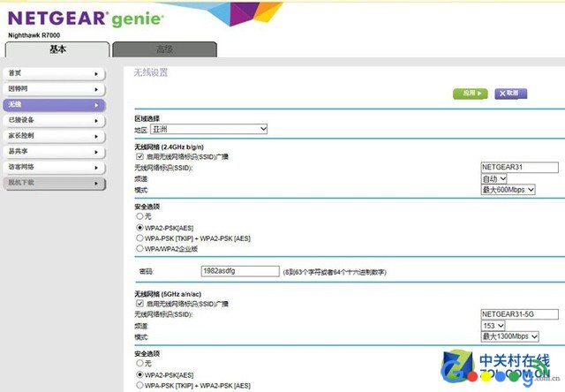Open the 最大1300Mbps mode dropdown
This screenshot has width=565, height=392.
pyautogui.click(x=509, y=336)
